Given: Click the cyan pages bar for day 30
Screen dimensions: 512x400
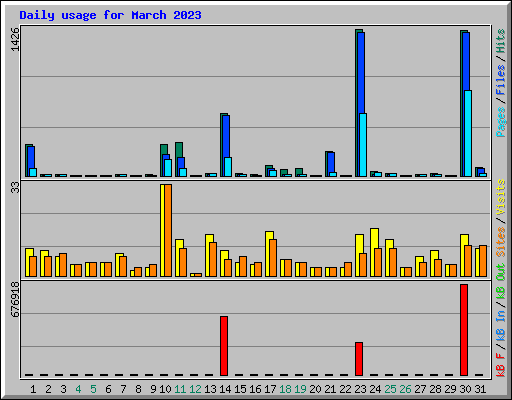Looking at the screenshot, I should click(x=468, y=133).
